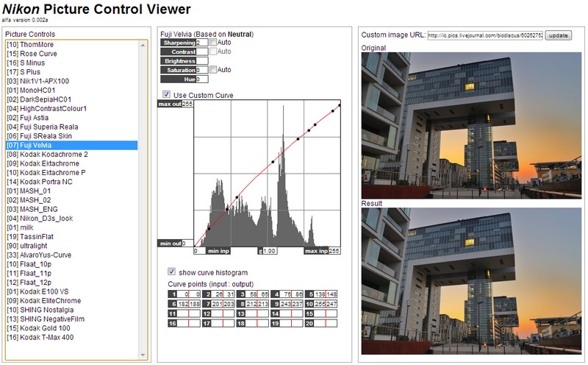This screenshot has height=365, width=588.
Task: Click the Brightness value field
Action: [x=202, y=61]
